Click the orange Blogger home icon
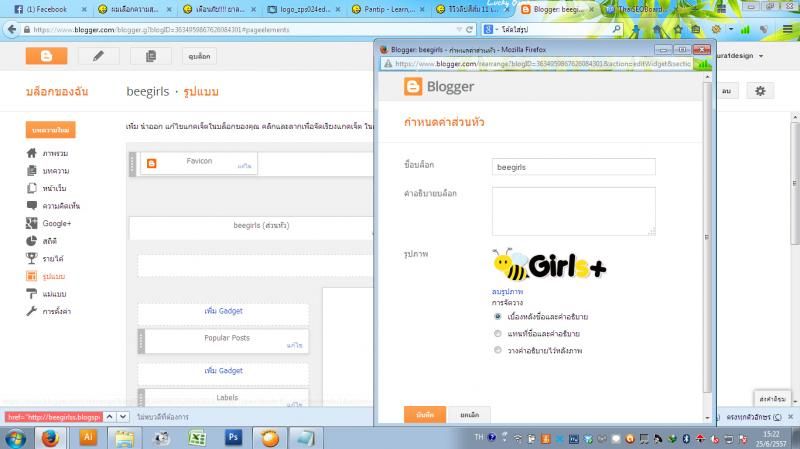 click(x=46, y=56)
